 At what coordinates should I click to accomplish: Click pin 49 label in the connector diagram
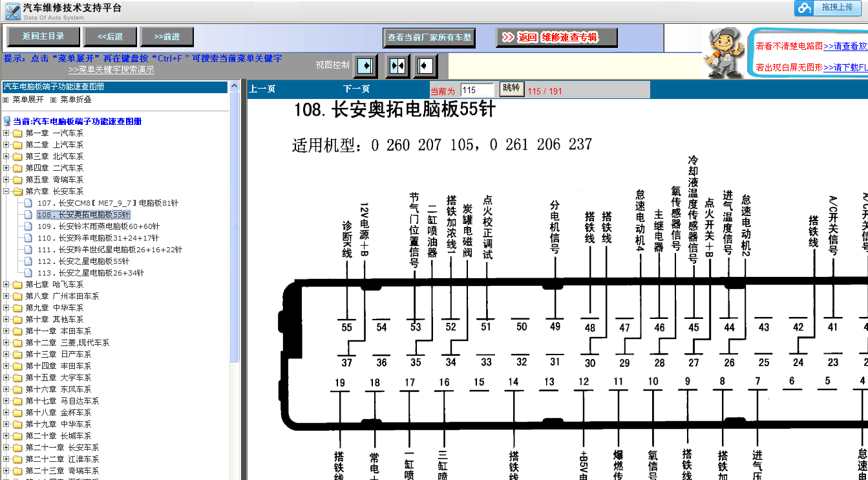point(555,327)
